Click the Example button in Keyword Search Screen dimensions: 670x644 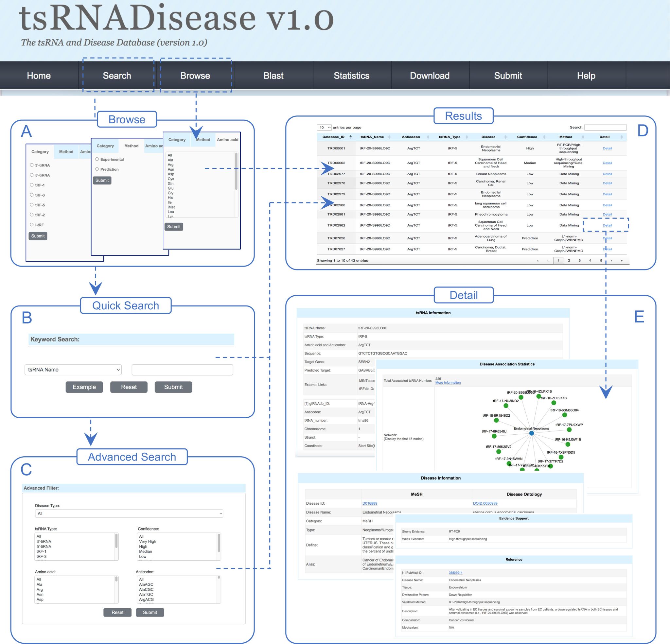click(x=84, y=387)
